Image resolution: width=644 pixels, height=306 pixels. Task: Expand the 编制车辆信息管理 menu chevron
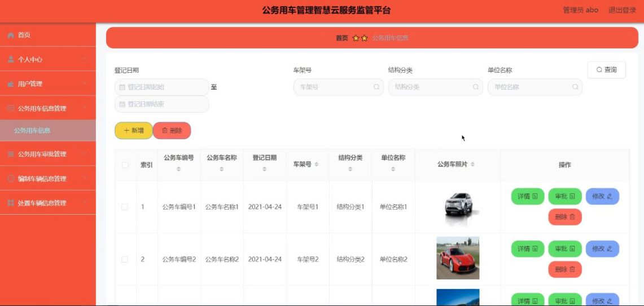[x=85, y=178]
